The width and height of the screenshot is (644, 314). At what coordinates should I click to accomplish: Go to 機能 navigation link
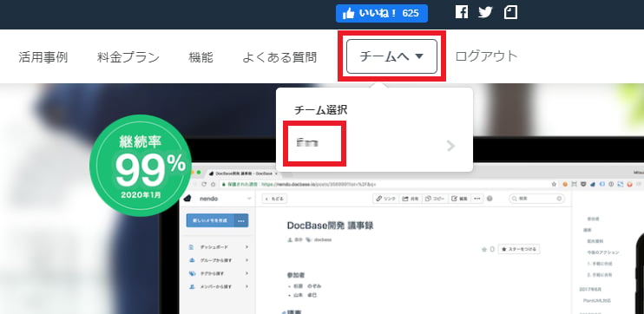click(x=200, y=57)
